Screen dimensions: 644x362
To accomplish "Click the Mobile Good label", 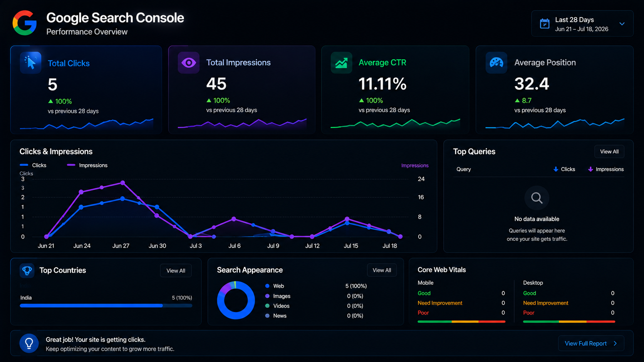I will [x=424, y=293].
